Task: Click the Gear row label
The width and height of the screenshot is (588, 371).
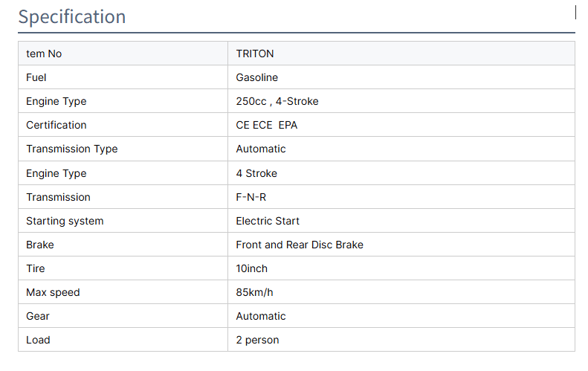Action: tap(38, 316)
